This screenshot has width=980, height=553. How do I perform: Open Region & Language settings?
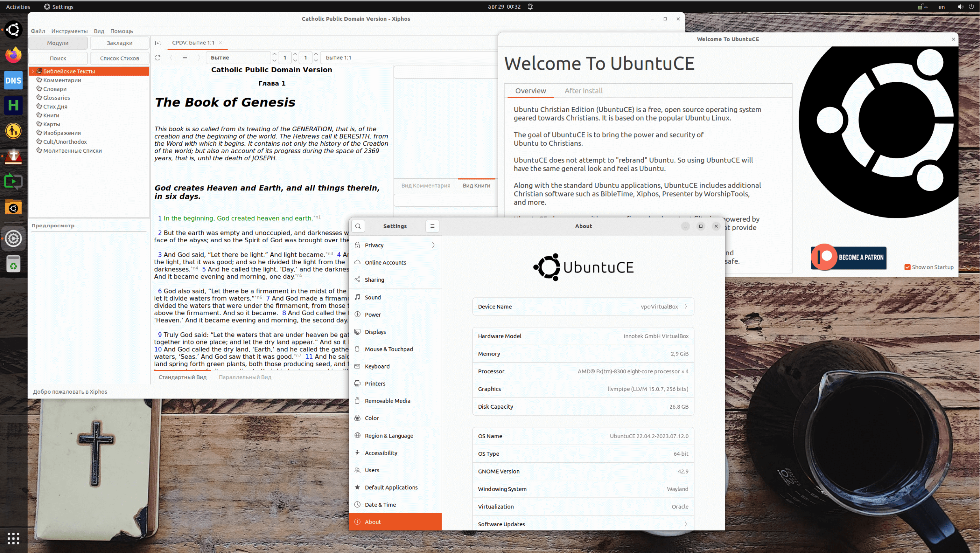(395, 435)
